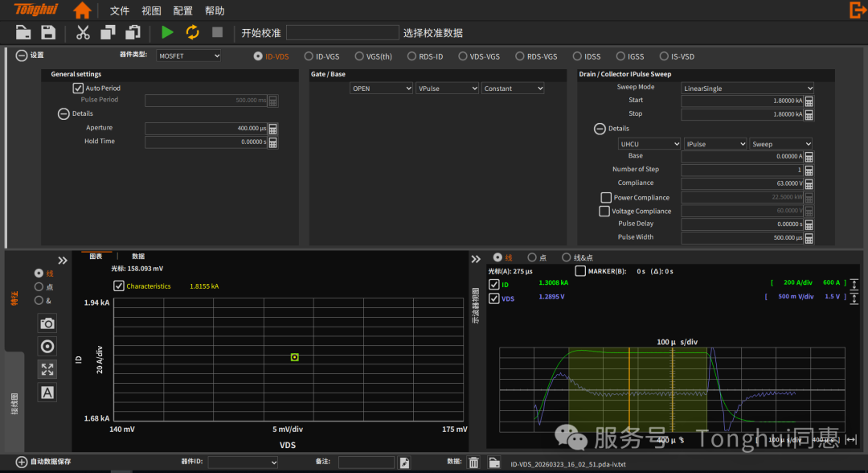Select the RDS-ID measurement radio button
The image size is (868, 473).
412,56
